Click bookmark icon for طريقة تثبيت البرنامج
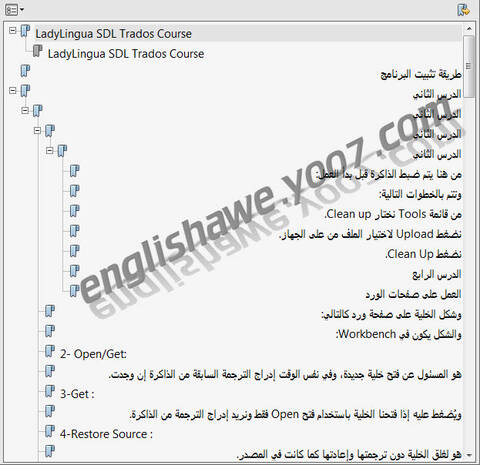This screenshot has width=480, height=465. (x=25, y=71)
